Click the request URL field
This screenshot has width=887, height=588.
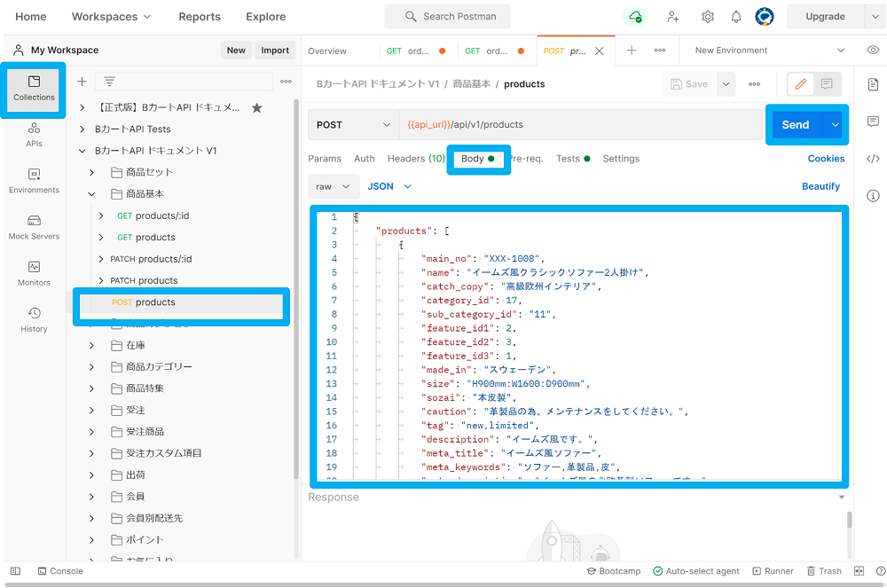click(x=580, y=124)
